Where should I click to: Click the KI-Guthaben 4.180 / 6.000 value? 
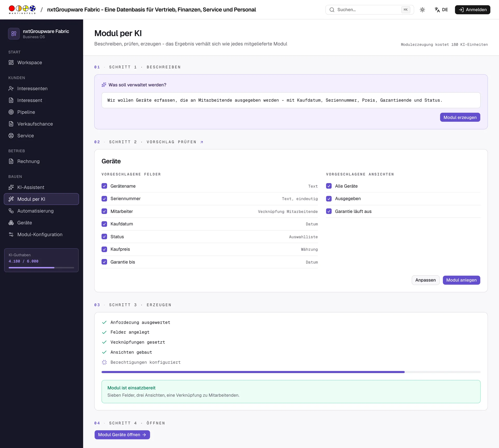(x=23, y=261)
